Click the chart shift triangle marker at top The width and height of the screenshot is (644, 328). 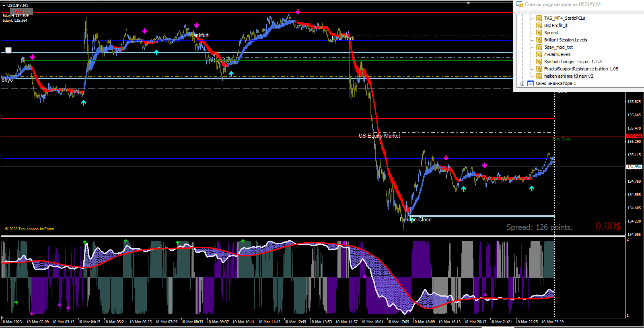[469, 3]
